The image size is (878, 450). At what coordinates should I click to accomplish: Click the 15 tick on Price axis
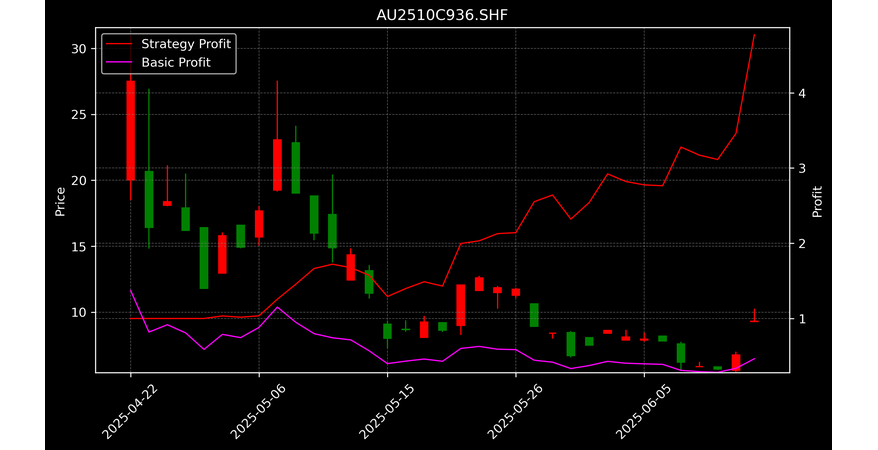pyautogui.click(x=79, y=246)
